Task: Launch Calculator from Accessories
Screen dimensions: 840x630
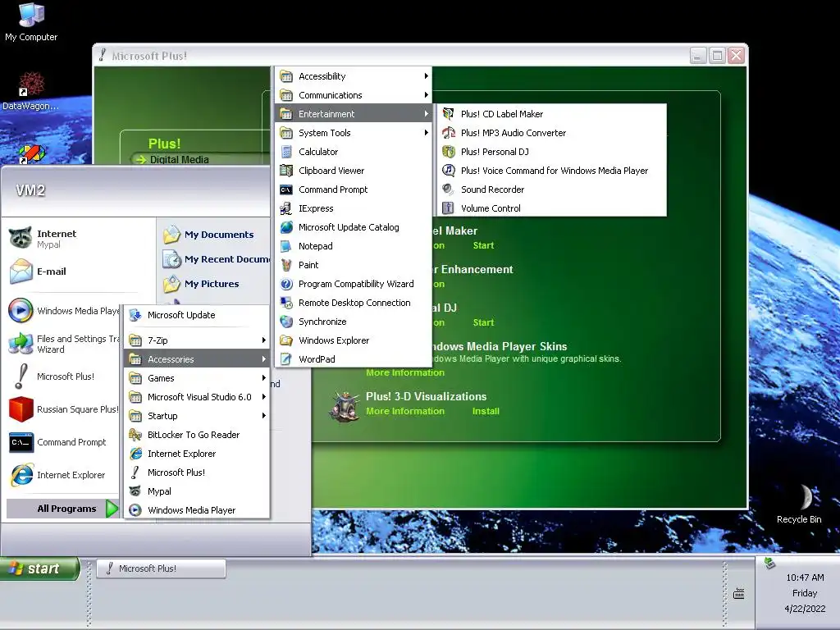Action: [353, 152]
